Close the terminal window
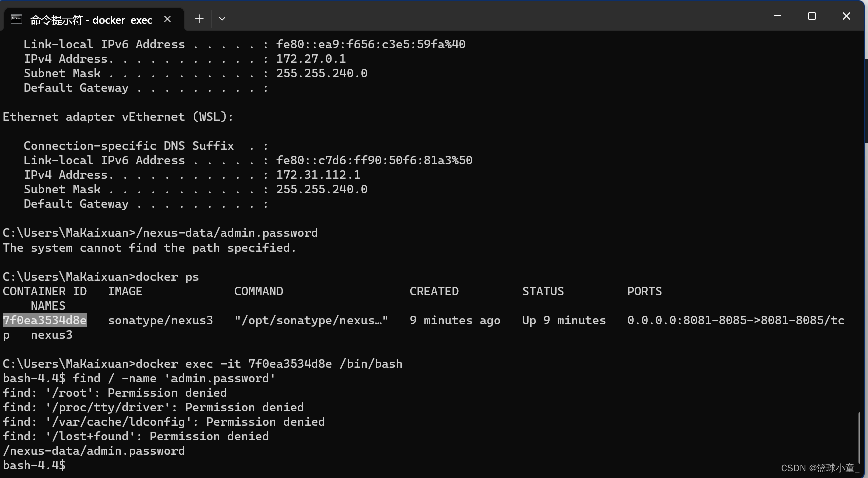The width and height of the screenshot is (868, 478). [x=846, y=16]
